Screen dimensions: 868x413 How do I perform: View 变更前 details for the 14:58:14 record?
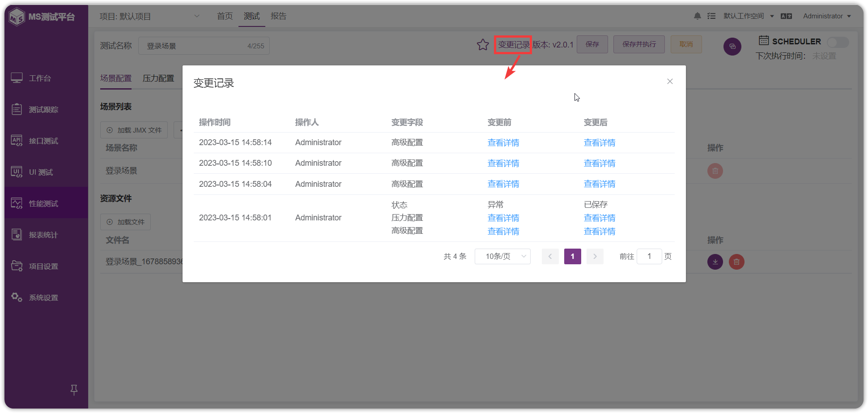pos(503,142)
